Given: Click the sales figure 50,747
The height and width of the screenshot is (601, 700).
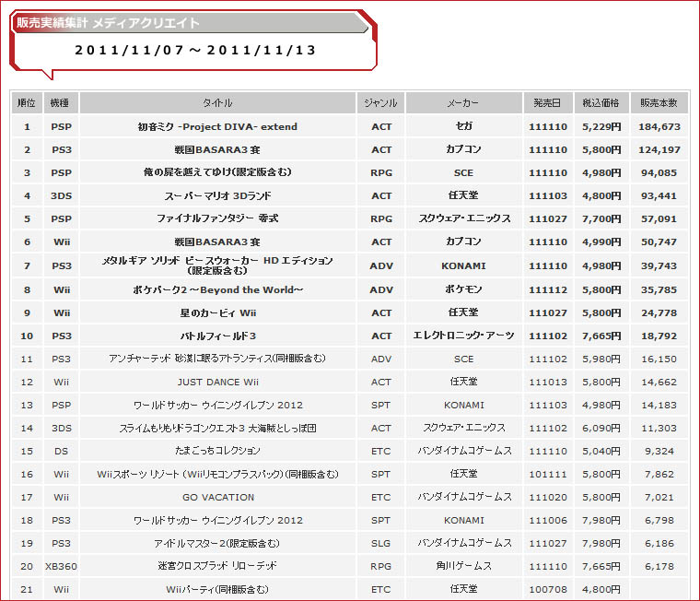Looking at the screenshot, I should (659, 242).
